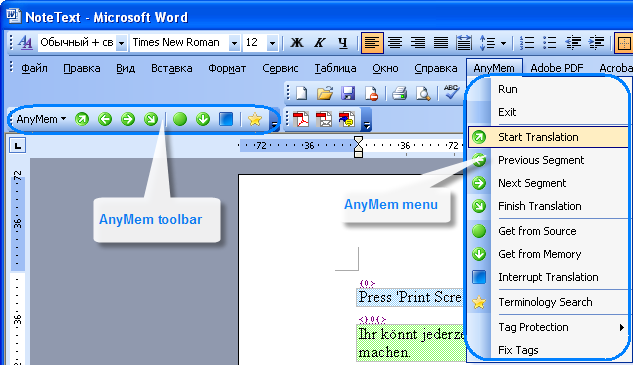Open the Окно menu
633x365 pixels.
385,68
